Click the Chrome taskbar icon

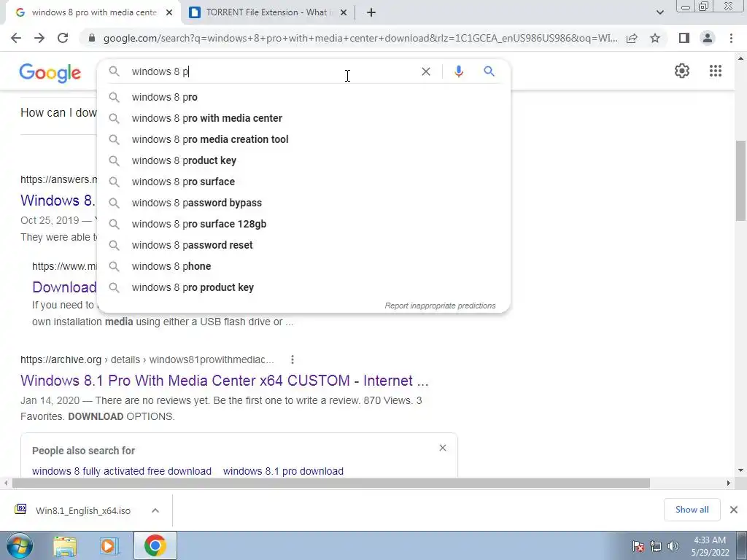[155, 545]
